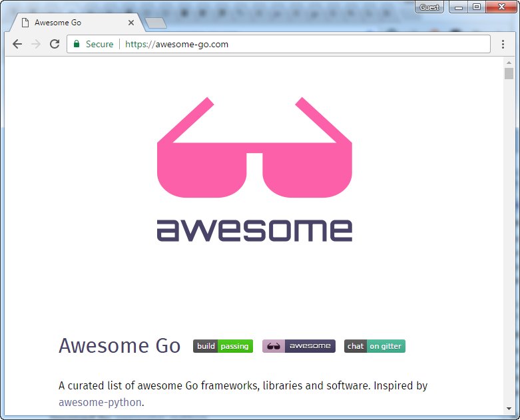Click the scrollbar up arrow
The height and width of the screenshot is (420, 520).
[x=509, y=63]
